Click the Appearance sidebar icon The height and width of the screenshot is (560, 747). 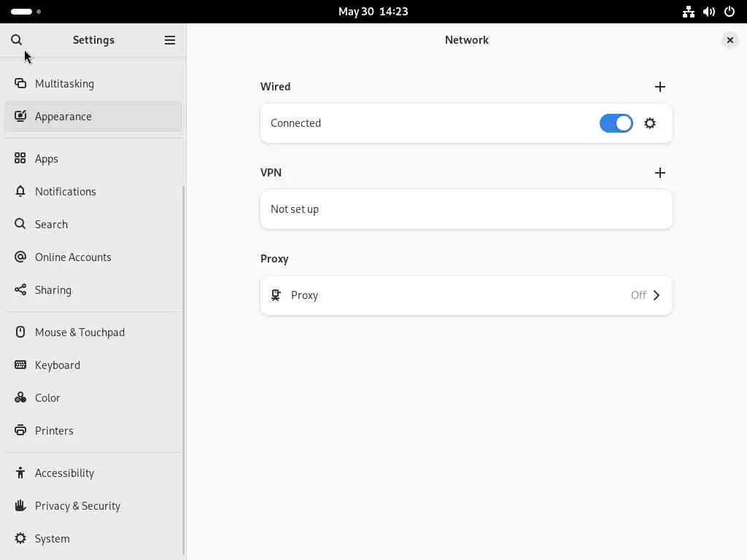(20, 116)
